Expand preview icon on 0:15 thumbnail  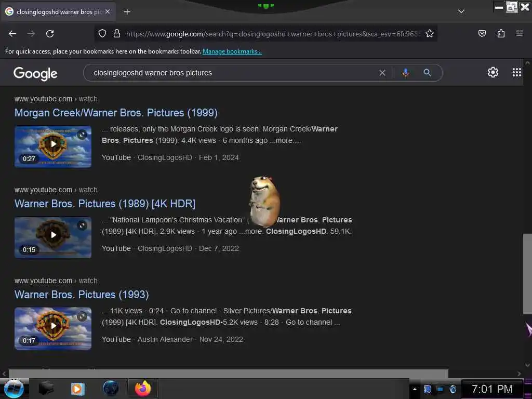tap(82, 225)
